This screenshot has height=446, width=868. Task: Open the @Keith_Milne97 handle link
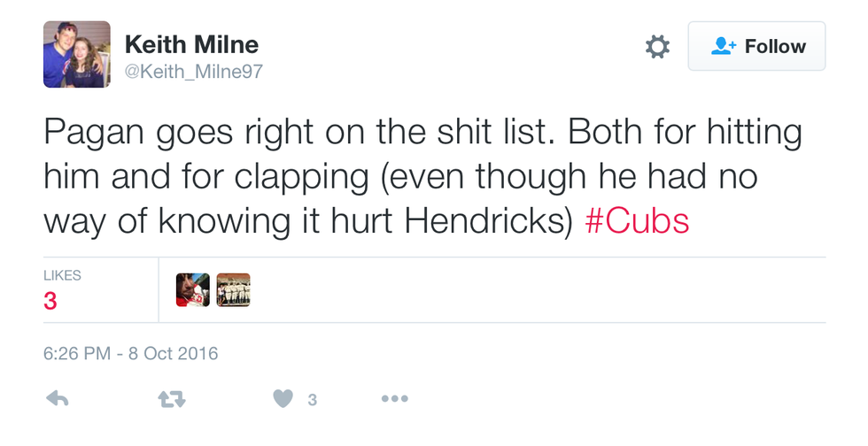(194, 70)
